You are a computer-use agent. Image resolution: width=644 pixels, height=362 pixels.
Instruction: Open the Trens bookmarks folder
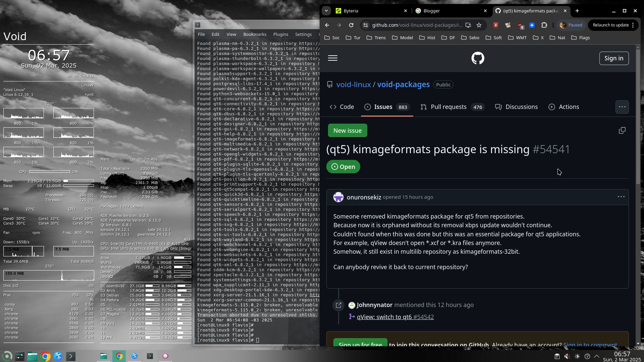pos(376,38)
